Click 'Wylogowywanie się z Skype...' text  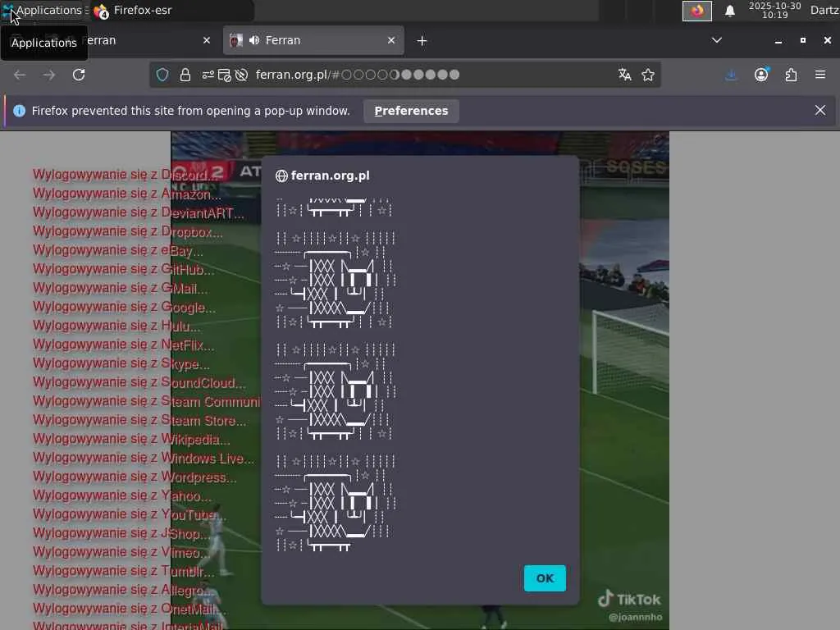point(121,363)
